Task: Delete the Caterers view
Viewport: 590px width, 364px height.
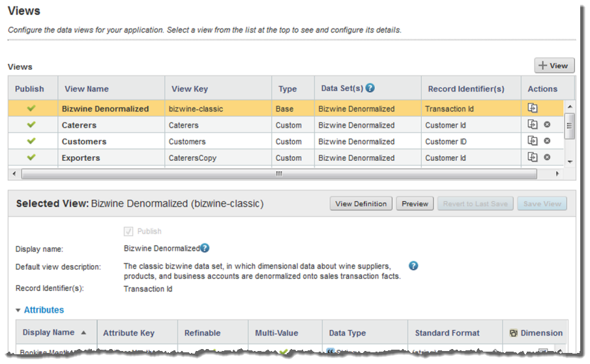Action: point(547,125)
